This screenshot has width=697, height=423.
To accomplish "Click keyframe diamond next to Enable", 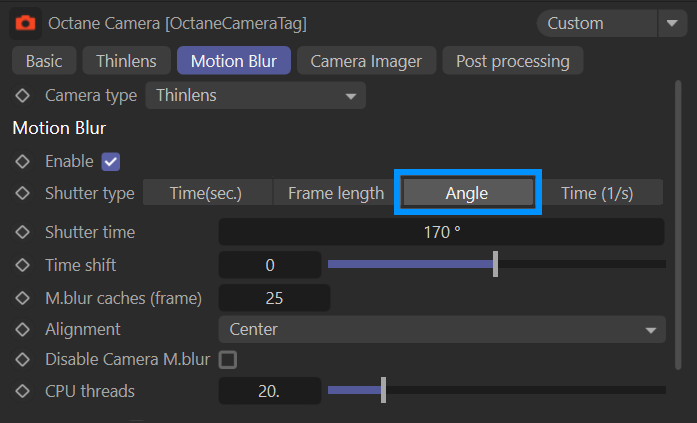I will coord(23,161).
